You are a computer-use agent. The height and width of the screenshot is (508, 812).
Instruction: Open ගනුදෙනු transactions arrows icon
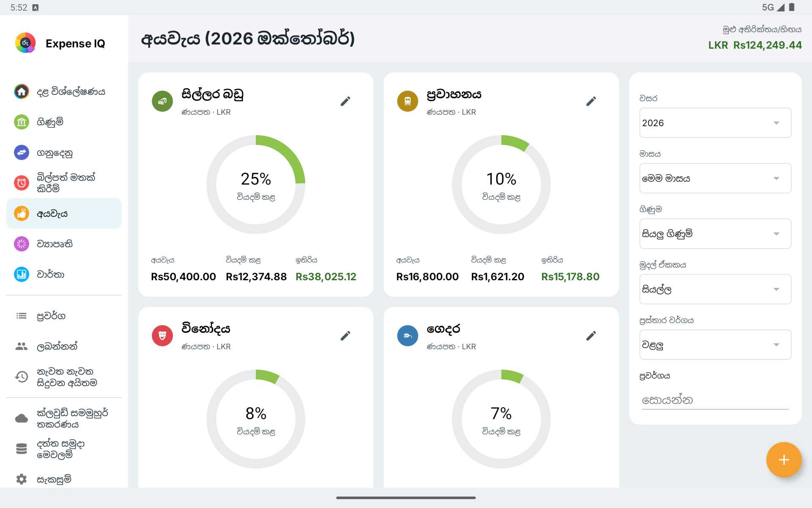coord(22,152)
